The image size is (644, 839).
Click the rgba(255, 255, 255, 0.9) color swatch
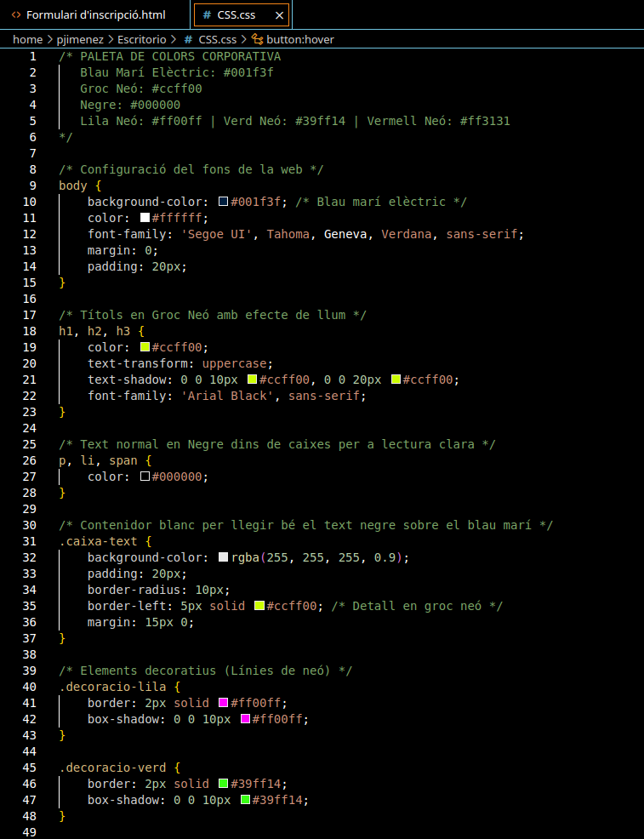[224, 557]
